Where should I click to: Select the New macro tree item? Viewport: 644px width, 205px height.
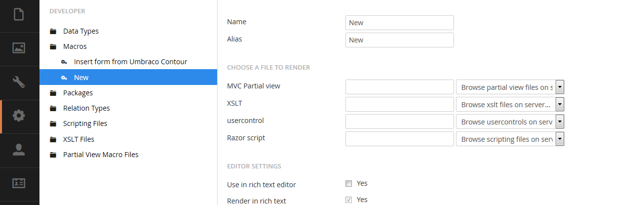click(x=128, y=78)
